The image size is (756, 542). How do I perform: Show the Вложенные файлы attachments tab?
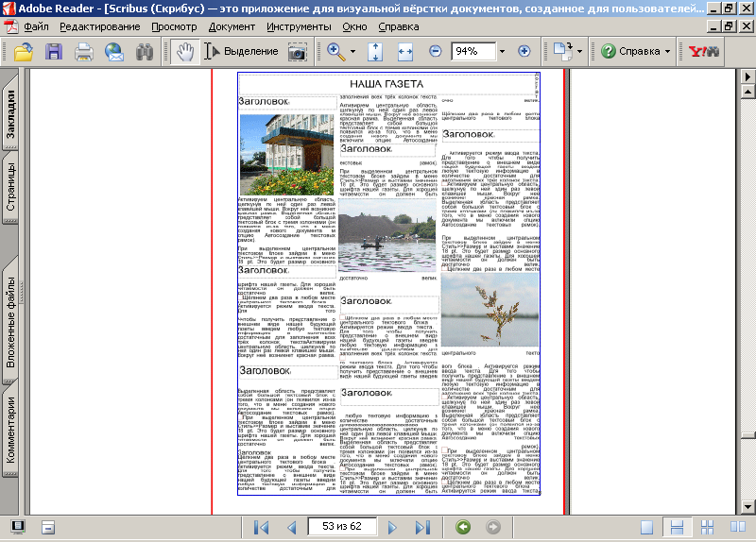[x=10, y=322]
